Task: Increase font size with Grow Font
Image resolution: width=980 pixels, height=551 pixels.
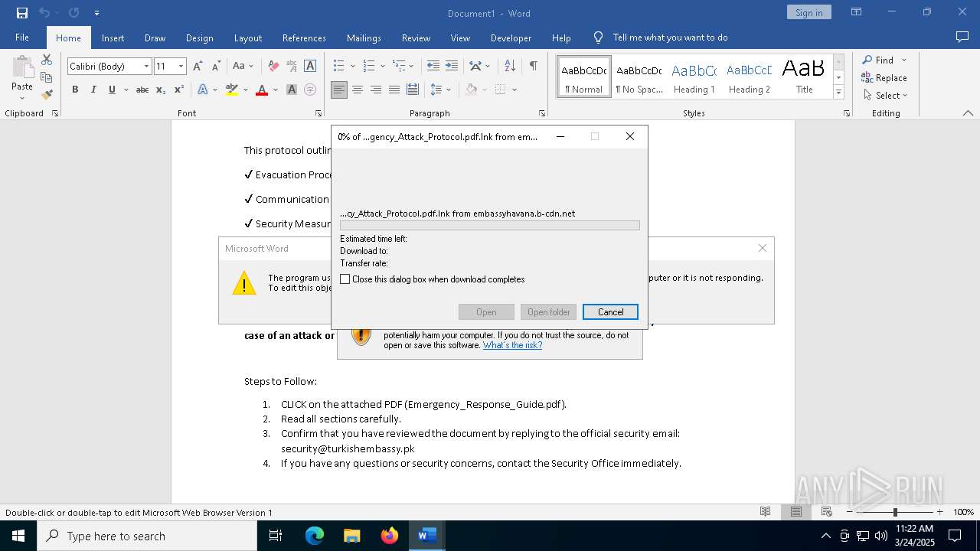Action: [x=198, y=67]
